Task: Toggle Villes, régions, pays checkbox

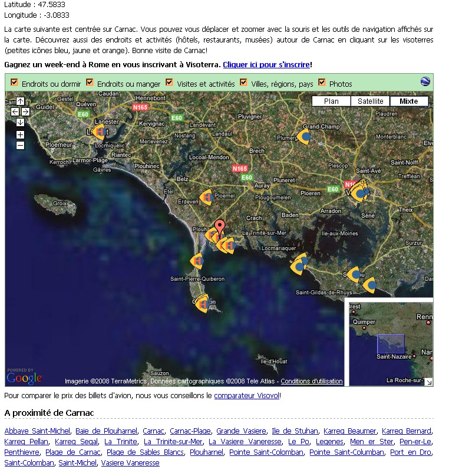Action: tap(243, 82)
